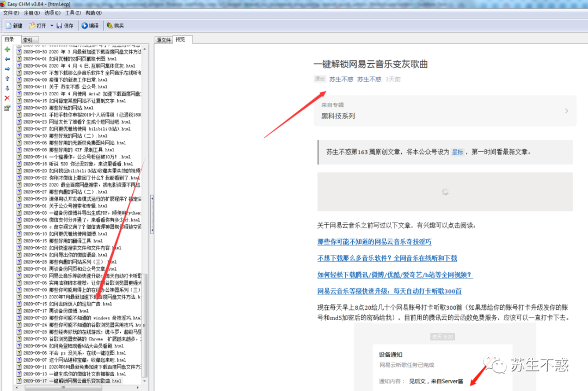Click the page icon of 2020-05-14 entry
588x391 pixels.
[x=19, y=157]
